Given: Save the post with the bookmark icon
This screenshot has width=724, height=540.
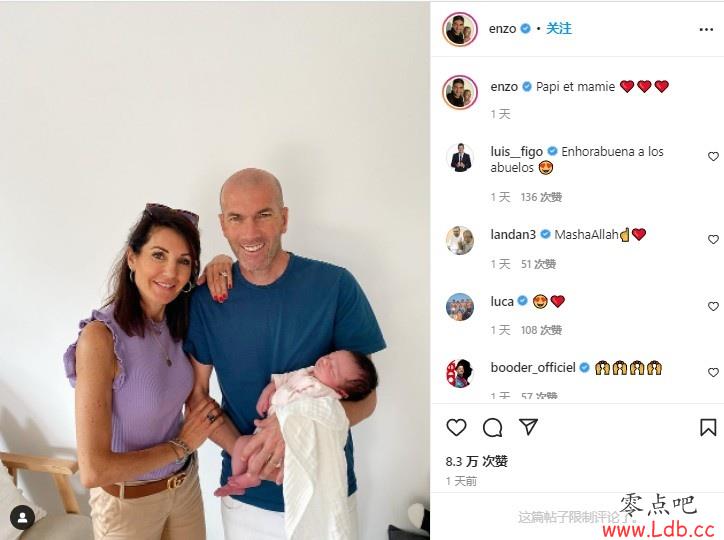Looking at the screenshot, I should 708,427.
